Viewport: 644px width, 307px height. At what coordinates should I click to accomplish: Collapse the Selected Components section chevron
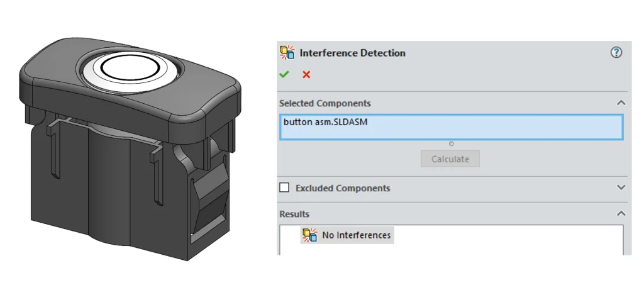click(x=621, y=103)
